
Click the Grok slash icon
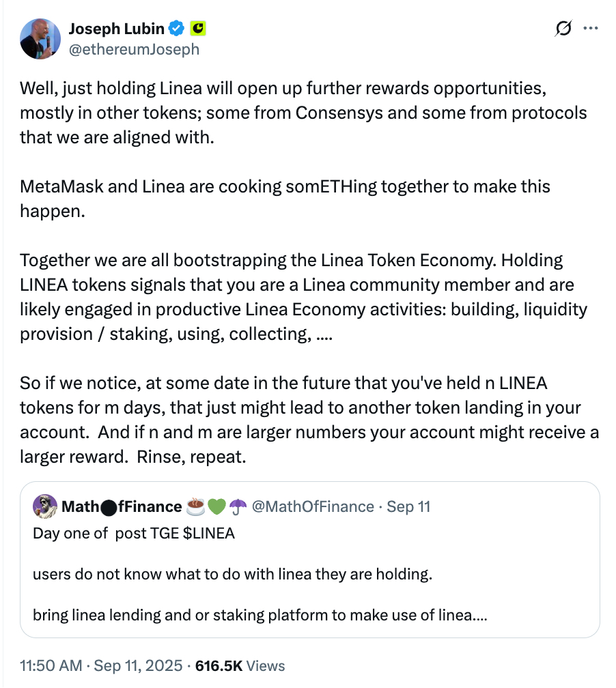pyautogui.click(x=563, y=28)
